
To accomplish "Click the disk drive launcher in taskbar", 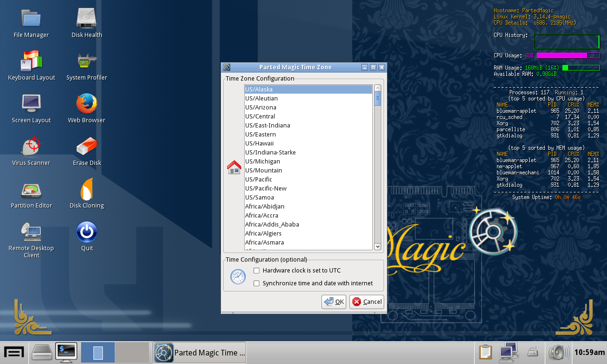I will 42,353.
